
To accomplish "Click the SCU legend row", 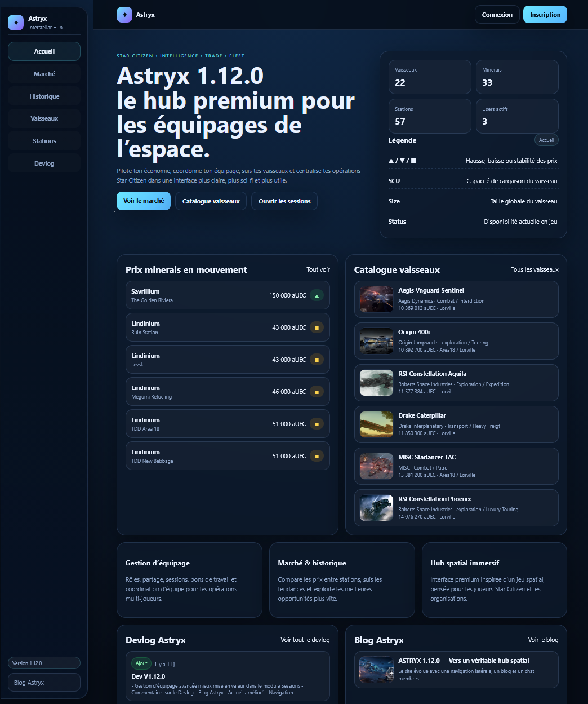I will 473,181.
